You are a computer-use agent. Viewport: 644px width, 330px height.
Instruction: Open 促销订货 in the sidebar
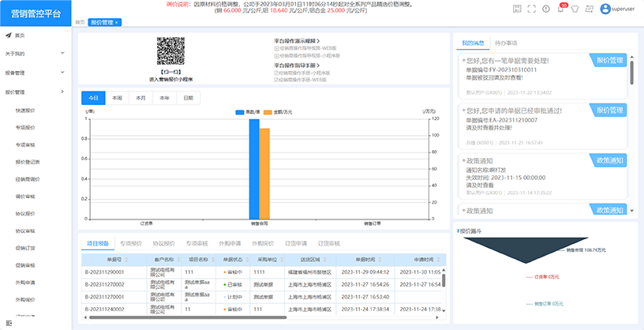pyautogui.click(x=25, y=248)
